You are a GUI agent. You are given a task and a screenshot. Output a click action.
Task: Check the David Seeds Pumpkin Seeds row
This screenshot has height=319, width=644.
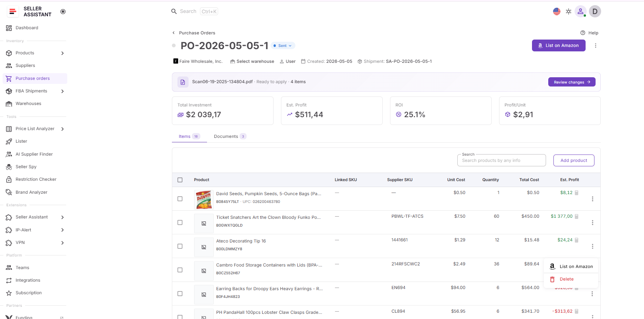coord(180,199)
